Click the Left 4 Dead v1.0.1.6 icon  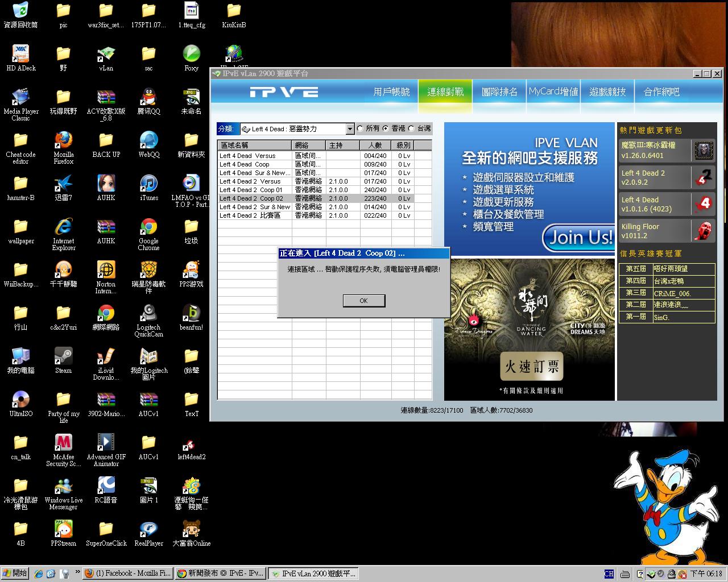coord(704,204)
